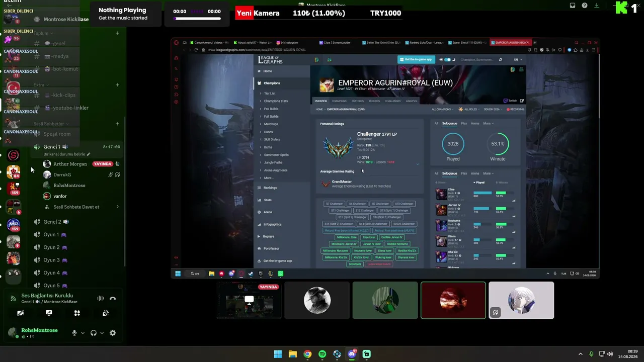Click the S10 Challenger badge
The image size is (644, 362).
point(404,204)
